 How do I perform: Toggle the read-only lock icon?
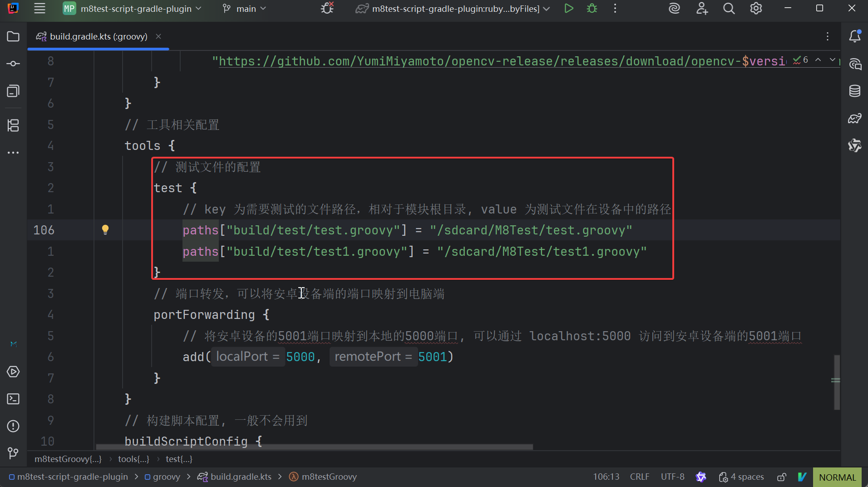point(781,477)
